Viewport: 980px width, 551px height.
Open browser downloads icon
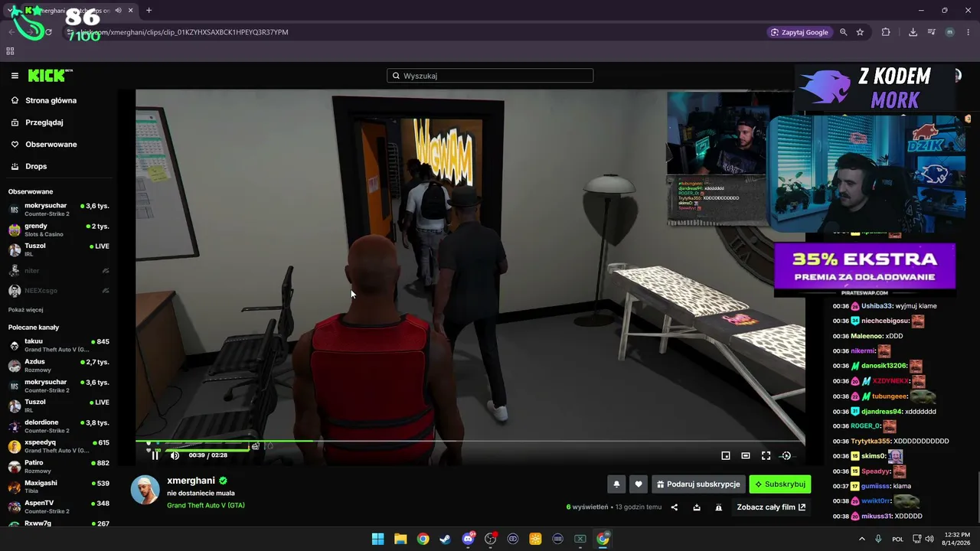[x=913, y=32]
